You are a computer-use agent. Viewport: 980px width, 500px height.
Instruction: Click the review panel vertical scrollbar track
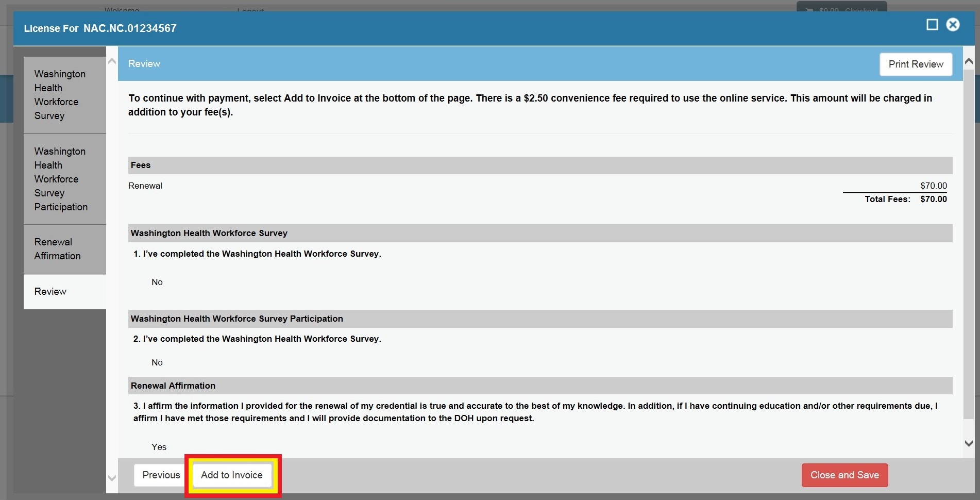(968, 258)
